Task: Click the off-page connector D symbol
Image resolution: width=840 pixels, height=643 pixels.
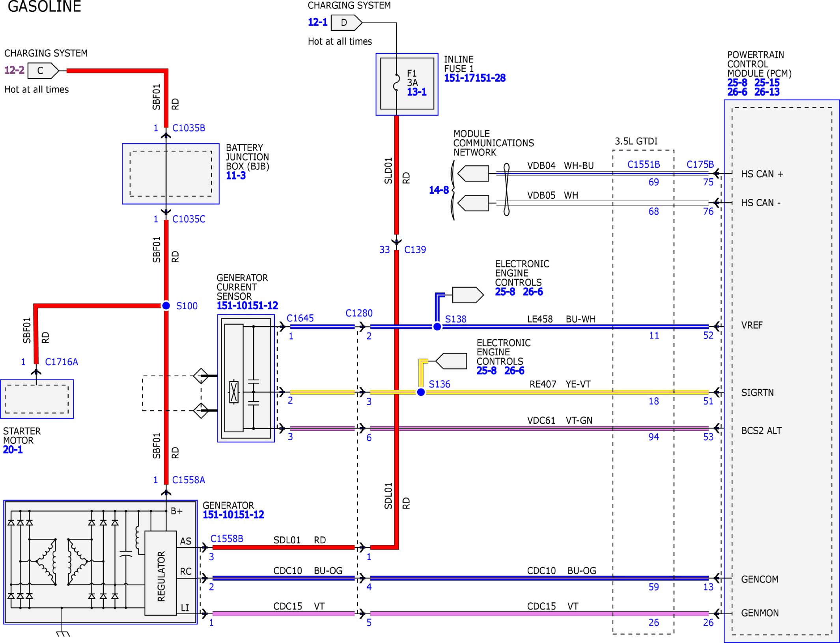Action: (346, 22)
